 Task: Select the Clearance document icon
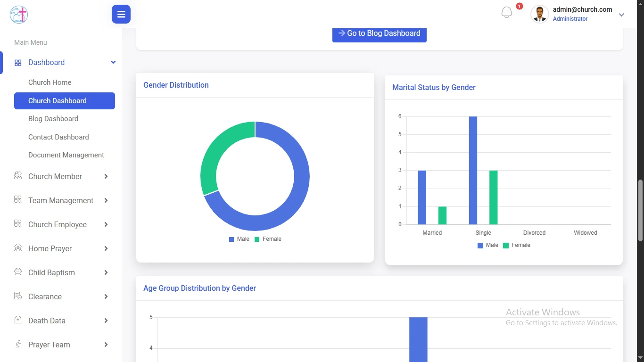18,296
